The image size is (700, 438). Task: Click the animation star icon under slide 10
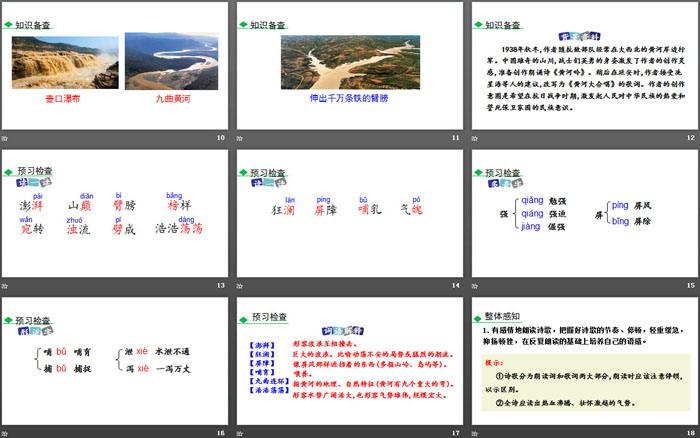coord(7,137)
